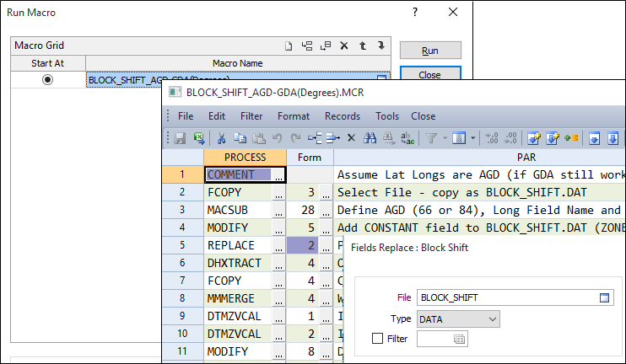This screenshot has width=626, height=364.
Task: Click the Macro Name column header
Action: (x=238, y=63)
